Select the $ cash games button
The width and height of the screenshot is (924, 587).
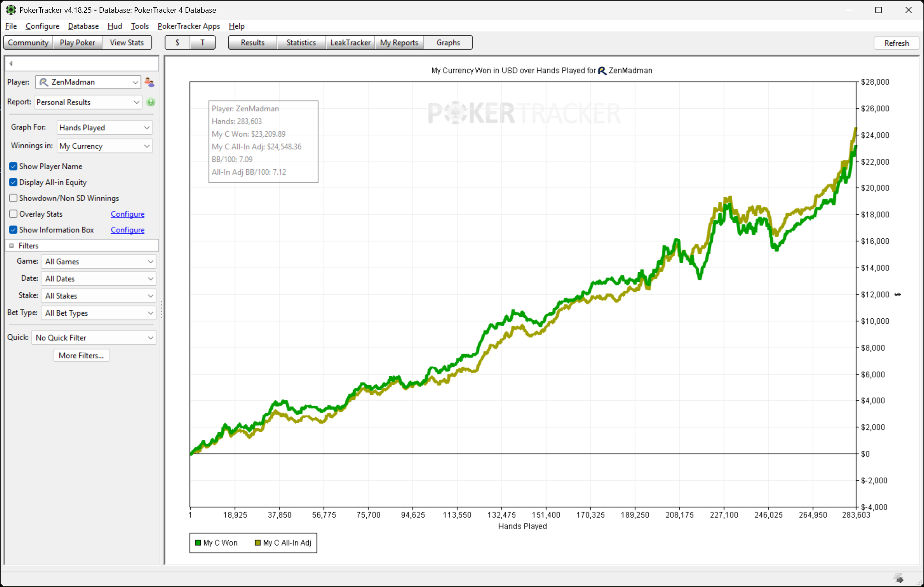tap(177, 43)
